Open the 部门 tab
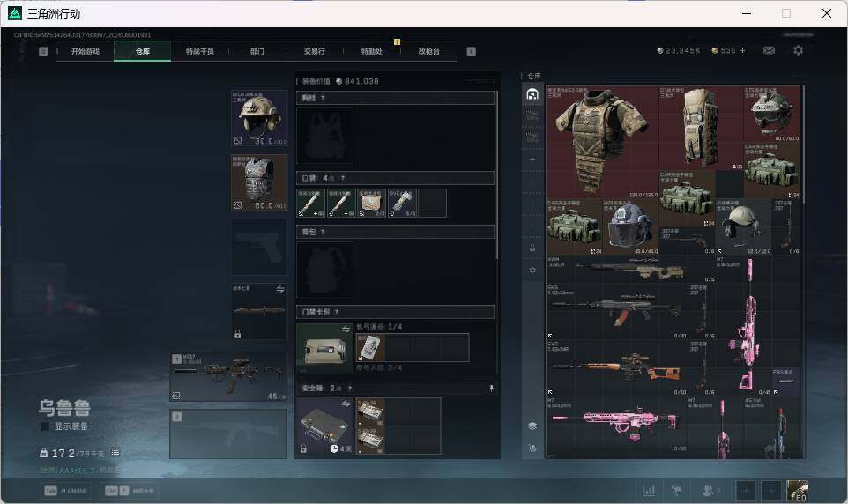848x504 pixels. [257, 51]
